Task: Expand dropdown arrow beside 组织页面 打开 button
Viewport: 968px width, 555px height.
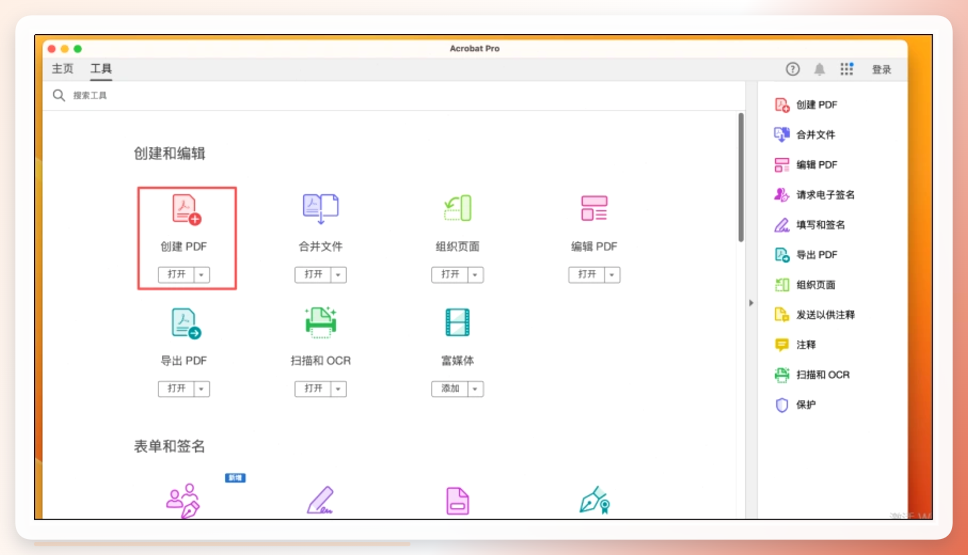Action: (x=475, y=275)
